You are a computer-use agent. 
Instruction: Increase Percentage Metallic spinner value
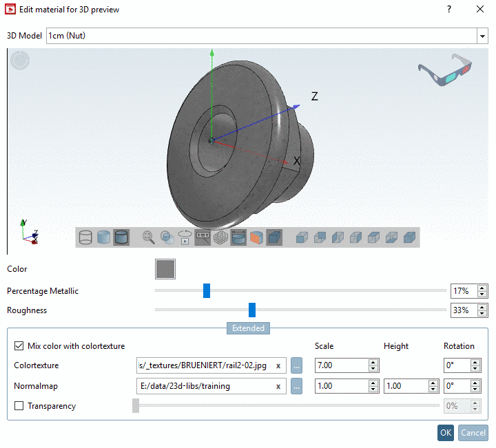482,288
